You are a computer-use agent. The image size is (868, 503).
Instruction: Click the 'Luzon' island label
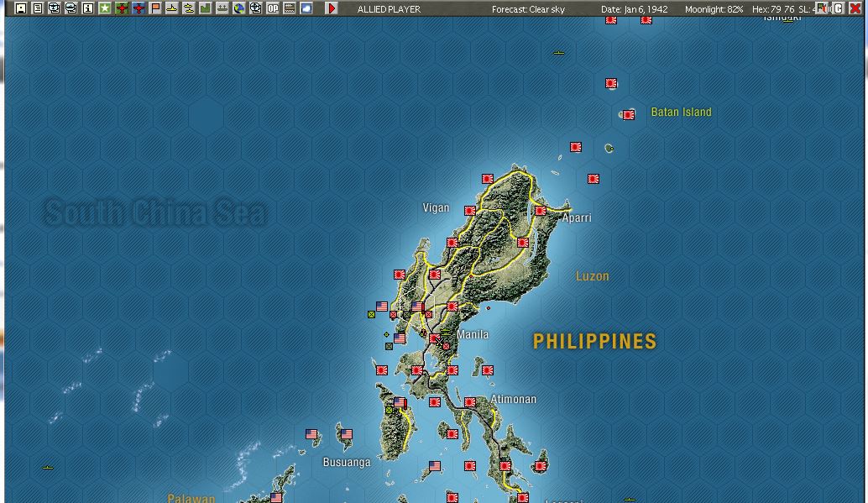[593, 276]
